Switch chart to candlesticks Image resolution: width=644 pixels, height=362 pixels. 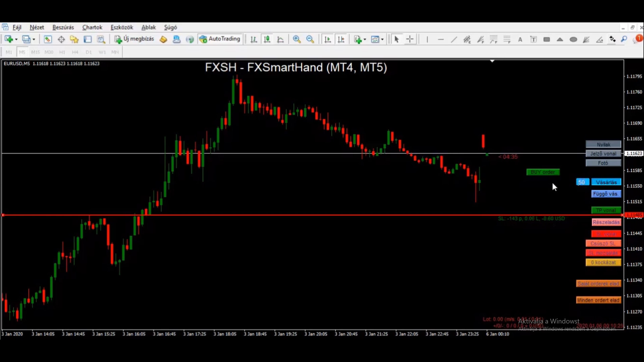267,39
